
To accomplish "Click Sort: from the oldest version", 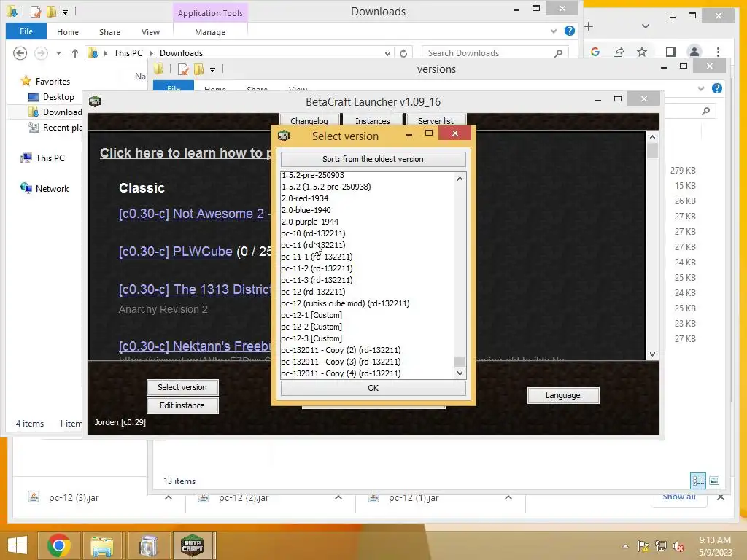I will coord(373,159).
